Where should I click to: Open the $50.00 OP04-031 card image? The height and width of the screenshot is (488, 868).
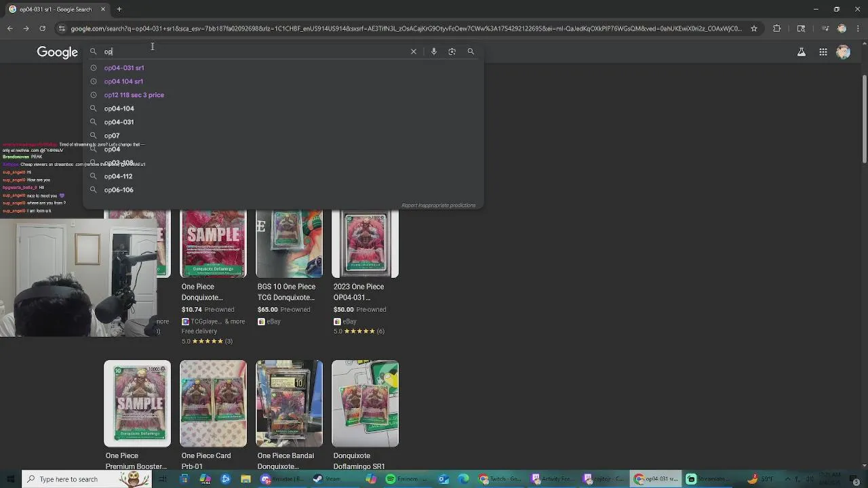(366, 244)
